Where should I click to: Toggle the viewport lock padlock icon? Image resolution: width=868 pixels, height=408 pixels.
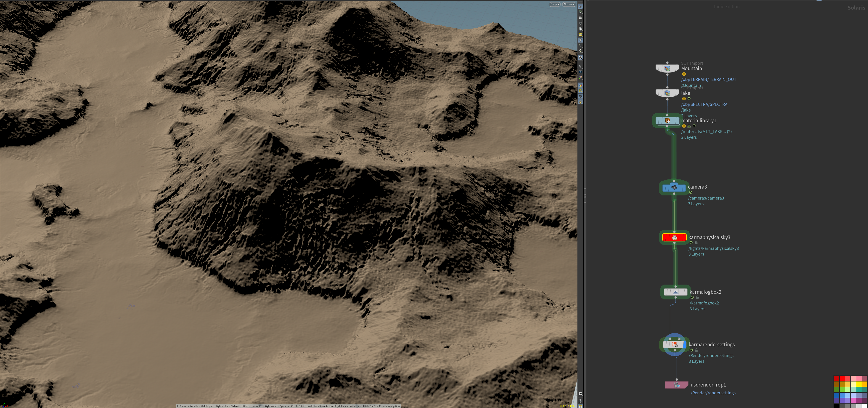(x=580, y=18)
